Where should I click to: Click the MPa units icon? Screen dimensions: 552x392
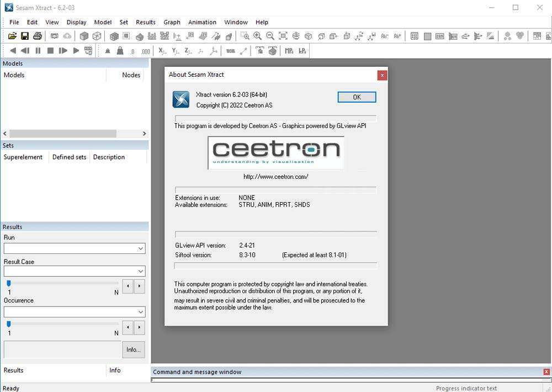pos(289,51)
